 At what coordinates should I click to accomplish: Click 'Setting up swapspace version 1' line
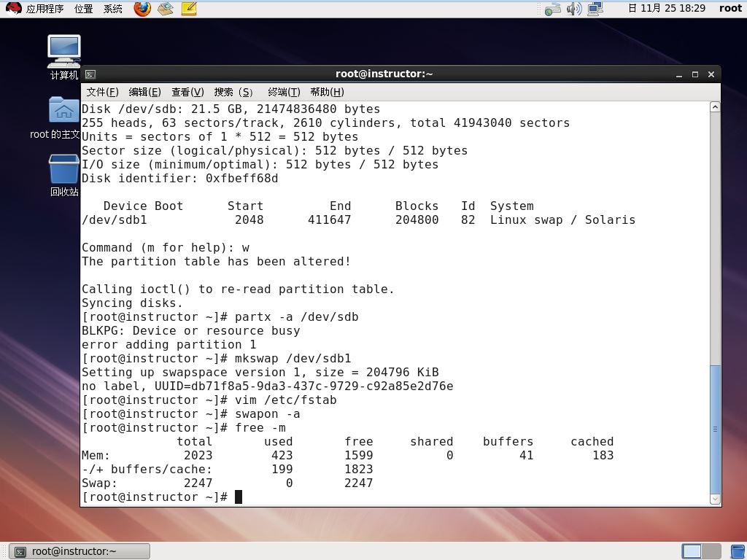[x=260, y=372]
